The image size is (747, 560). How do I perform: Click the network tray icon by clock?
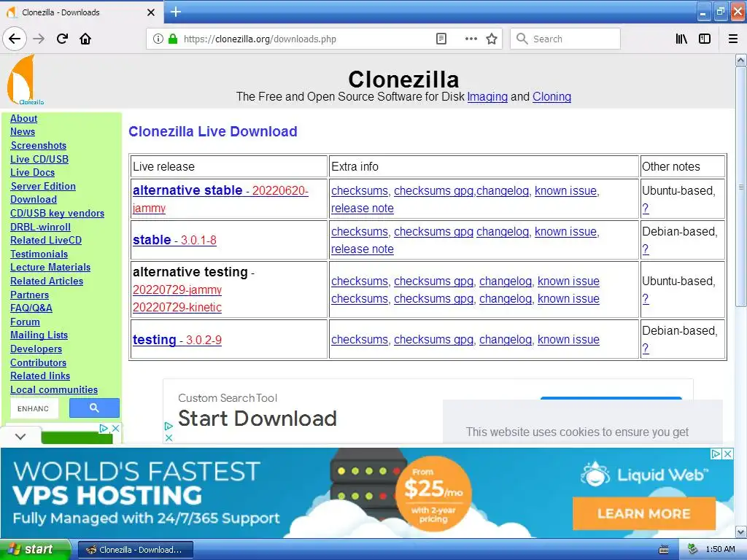coord(693,550)
